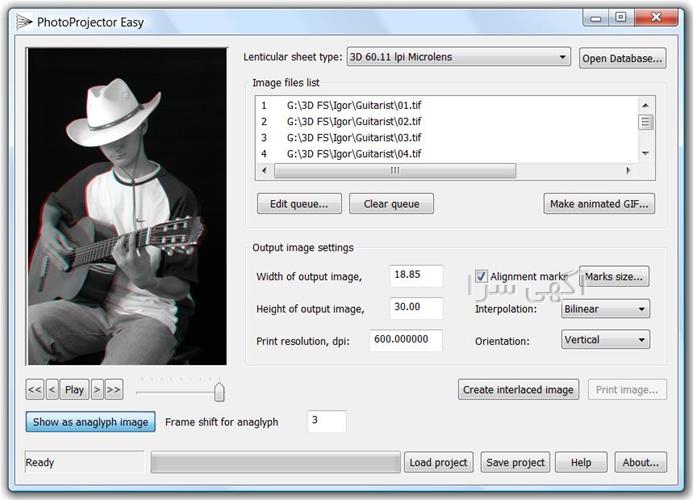Open the Edit queue dialog
This screenshot has width=693, height=500.
tap(299, 204)
